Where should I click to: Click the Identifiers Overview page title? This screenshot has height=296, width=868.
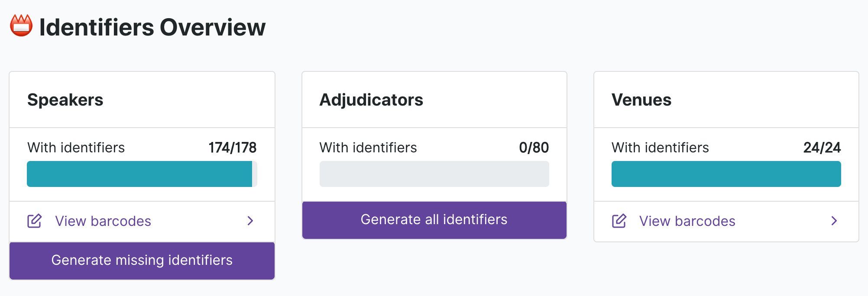152,27
